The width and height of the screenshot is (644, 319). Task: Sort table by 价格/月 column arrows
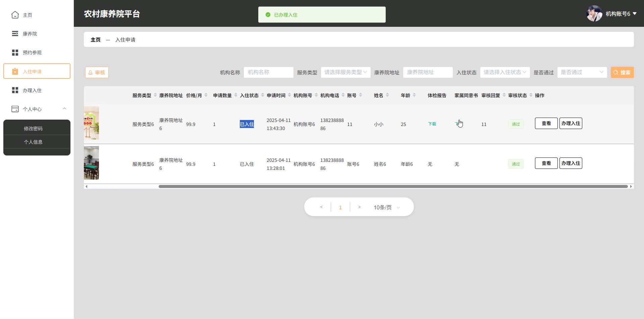[x=206, y=95]
